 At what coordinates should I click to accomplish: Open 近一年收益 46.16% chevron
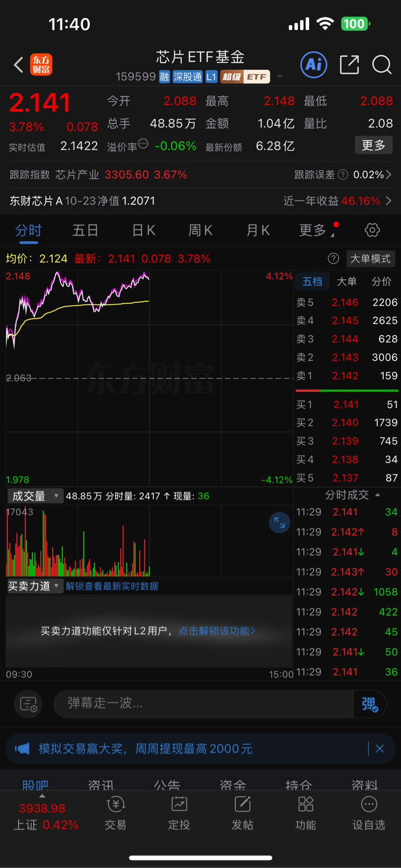pos(388,201)
